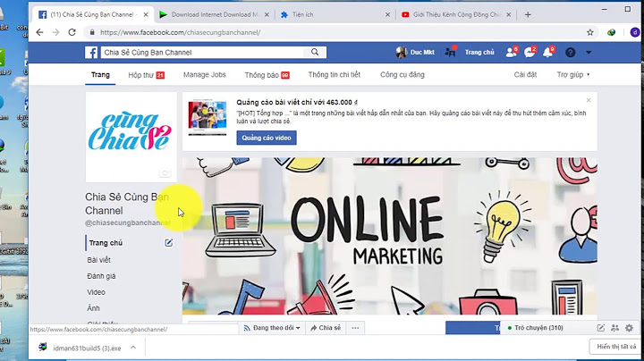Image resolution: width=644 pixels, height=361 pixels.
Task: Select the Trang page tab
Action: click(100, 75)
